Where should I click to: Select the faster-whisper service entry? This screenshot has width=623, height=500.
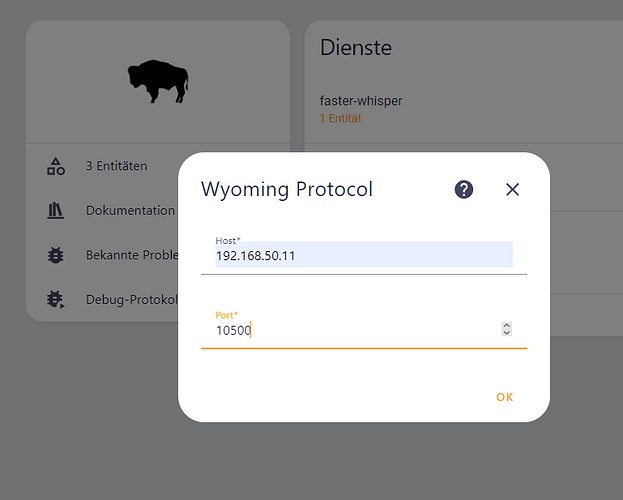(x=361, y=101)
